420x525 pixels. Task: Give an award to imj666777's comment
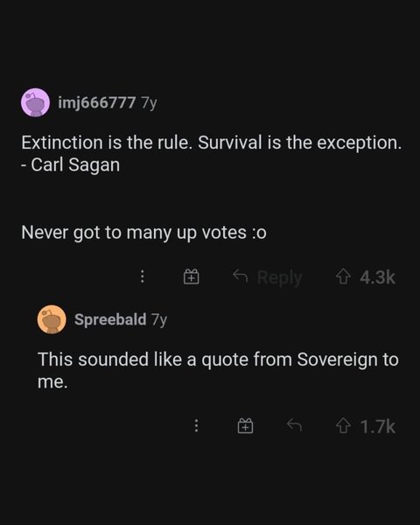tap(192, 276)
